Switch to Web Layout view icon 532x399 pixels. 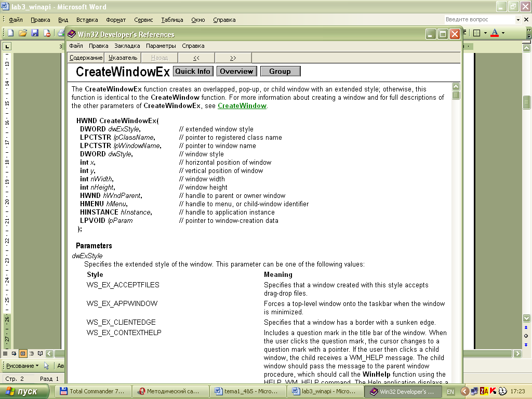pyautogui.click(x=14, y=353)
